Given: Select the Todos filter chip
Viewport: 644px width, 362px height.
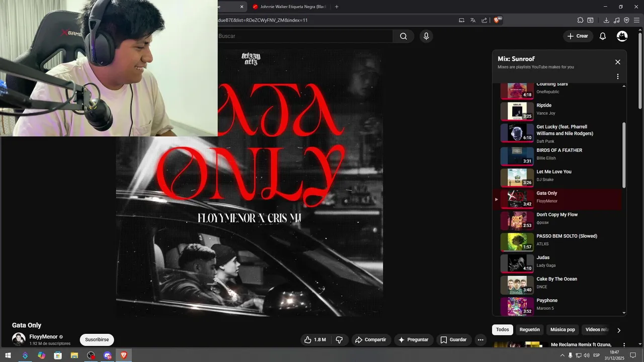Looking at the screenshot, I should (503, 330).
